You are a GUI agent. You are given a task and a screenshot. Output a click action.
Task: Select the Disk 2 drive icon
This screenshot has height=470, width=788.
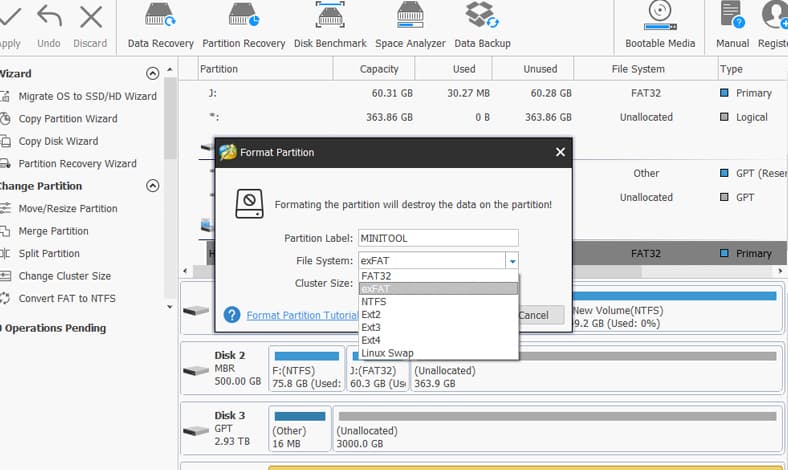click(196, 371)
